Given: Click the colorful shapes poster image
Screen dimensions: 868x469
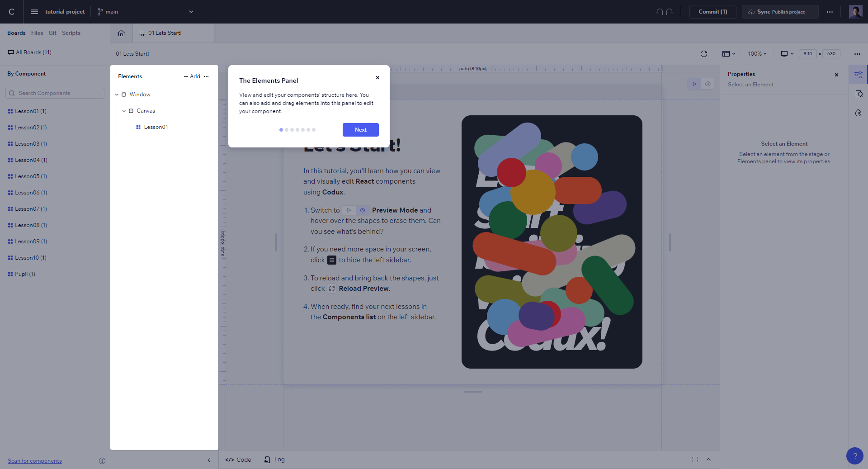Looking at the screenshot, I should pyautogui.click(x=552, y=242).
